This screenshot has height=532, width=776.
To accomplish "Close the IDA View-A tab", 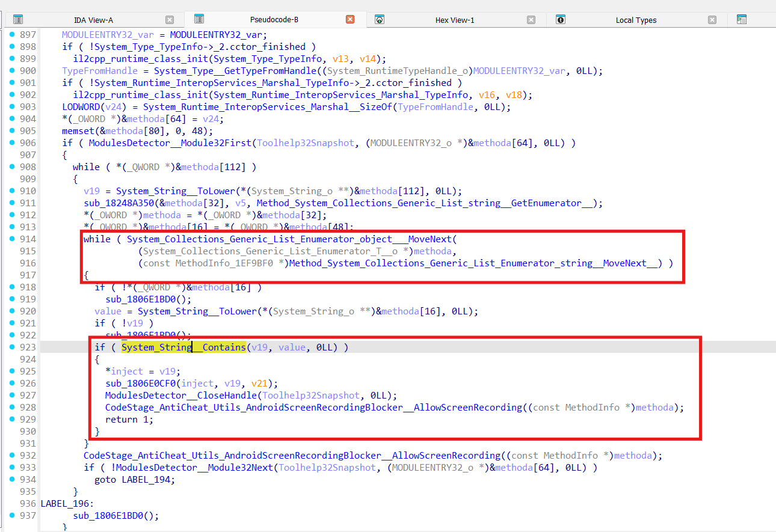I will click(x=170, y=20).
